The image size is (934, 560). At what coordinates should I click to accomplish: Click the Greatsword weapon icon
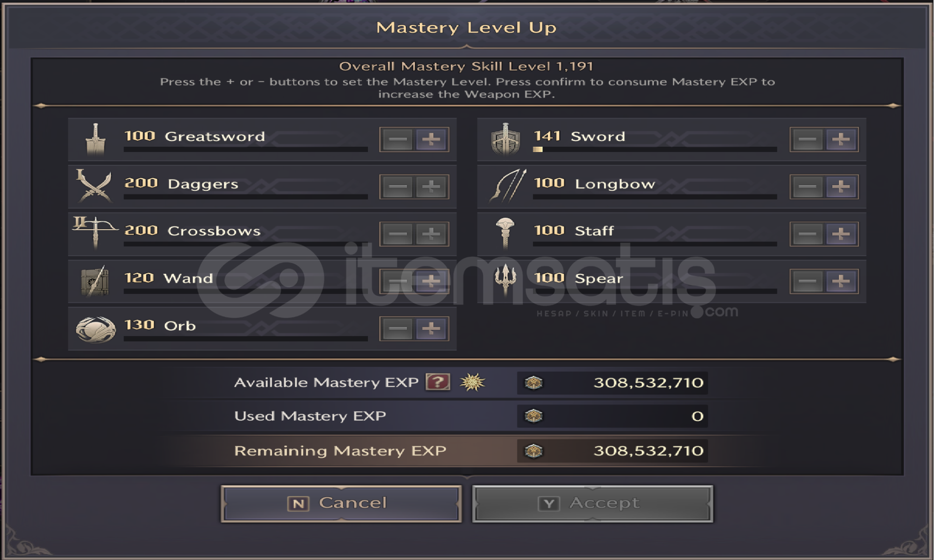[95, 139]
